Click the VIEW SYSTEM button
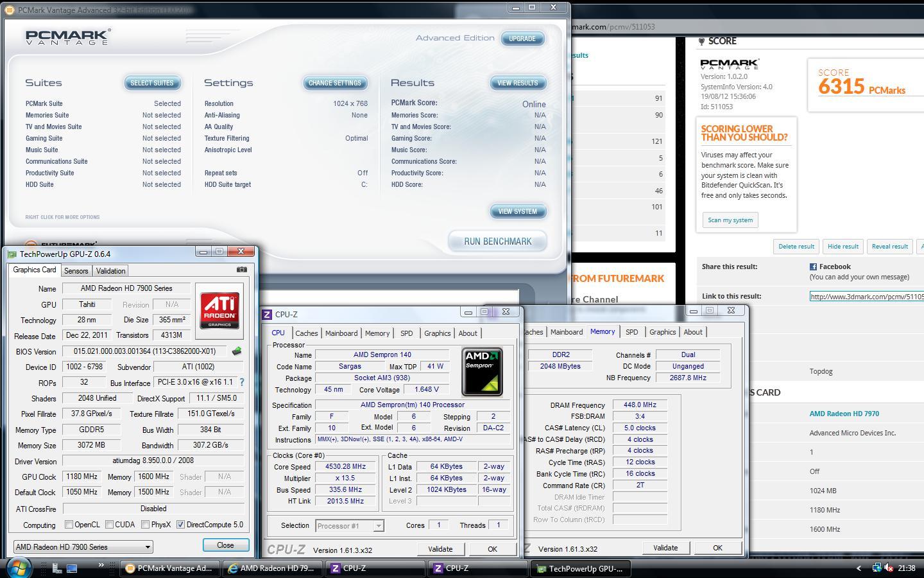Screen dimensions: 924x578 [x=517, y=211]
